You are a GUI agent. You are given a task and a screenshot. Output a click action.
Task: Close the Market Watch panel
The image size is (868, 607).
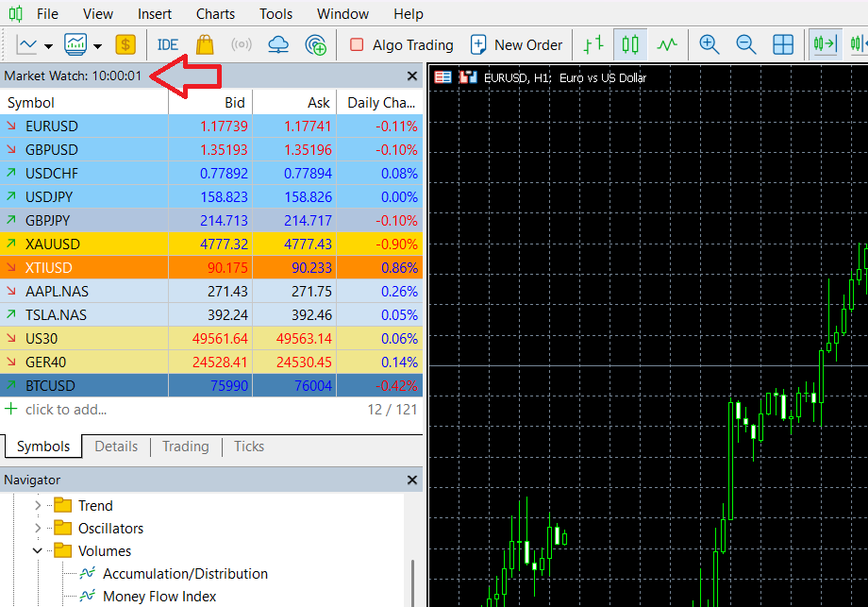point(412,76)
